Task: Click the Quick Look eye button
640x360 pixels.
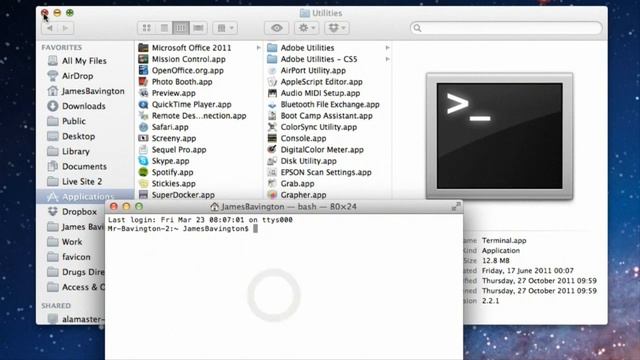Action: point(277,28)
